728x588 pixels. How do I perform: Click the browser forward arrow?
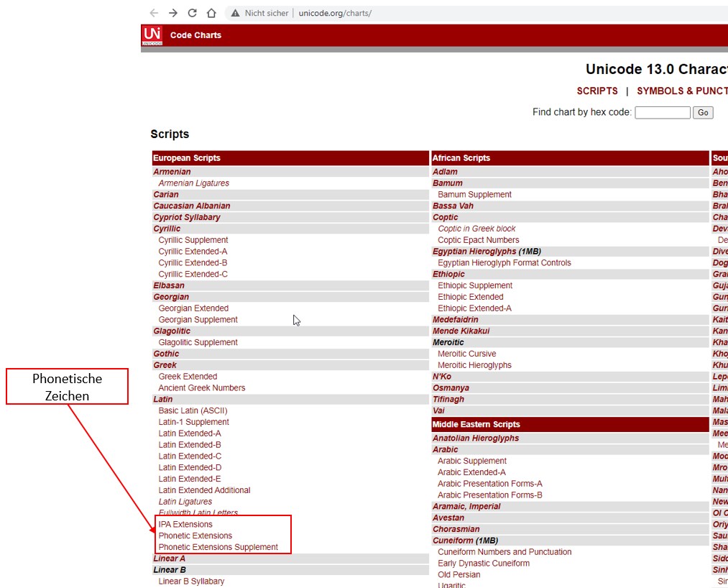[172, 13]
